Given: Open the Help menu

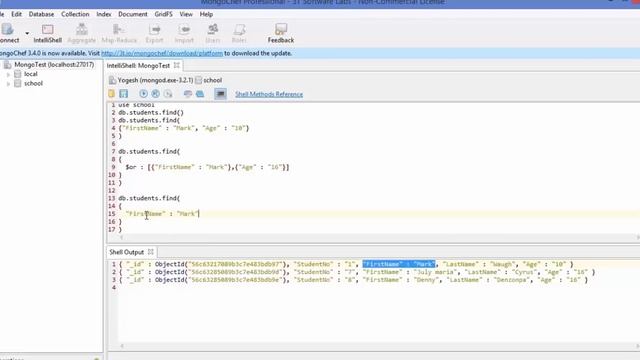Looking at the screenshot, I should point(206,14).
